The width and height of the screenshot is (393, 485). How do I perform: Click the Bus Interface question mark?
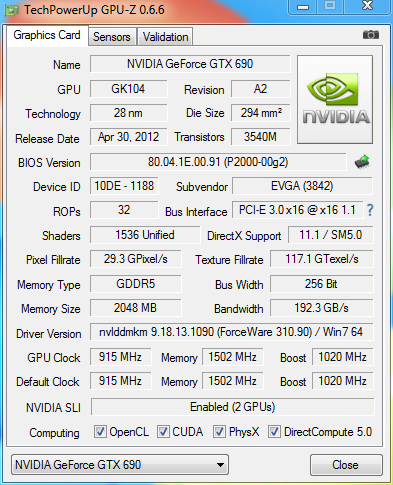tap(370, 210)
